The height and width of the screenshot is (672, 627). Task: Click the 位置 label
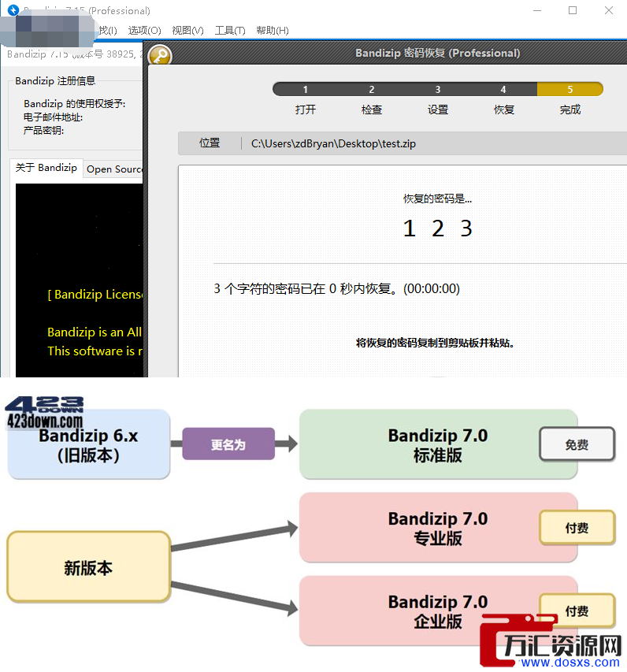[x=210, y=143]
